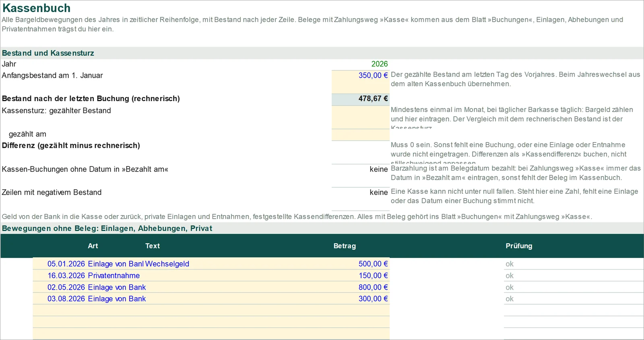Click the 'Anfangsbestand am 1. Januar' label

pyautogui.click(x=52, y=76)
